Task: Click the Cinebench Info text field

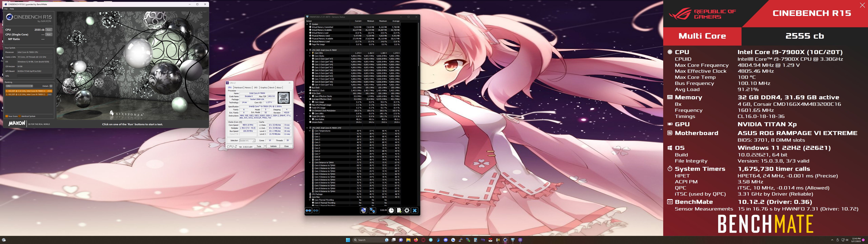Action: (x=35, y=76)
